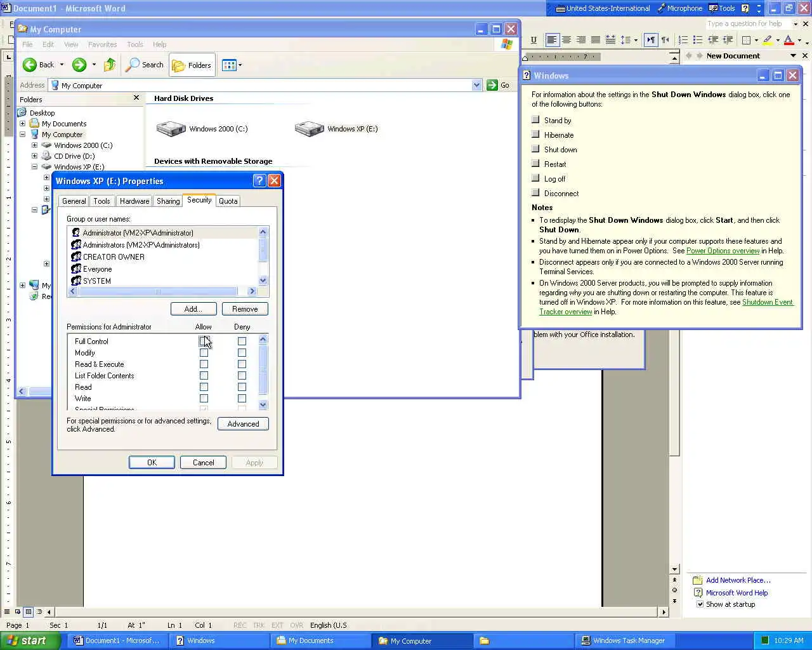The image size is (812, 650).
Task: Open the Favorites menu in Explorer
Action: [103, 44]
